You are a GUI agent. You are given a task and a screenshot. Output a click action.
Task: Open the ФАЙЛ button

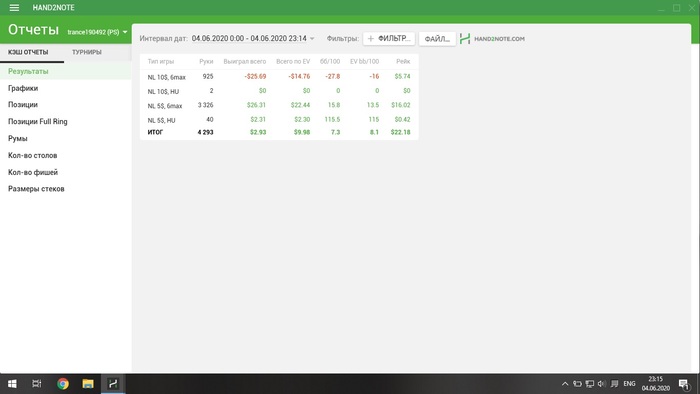(437, 39)
